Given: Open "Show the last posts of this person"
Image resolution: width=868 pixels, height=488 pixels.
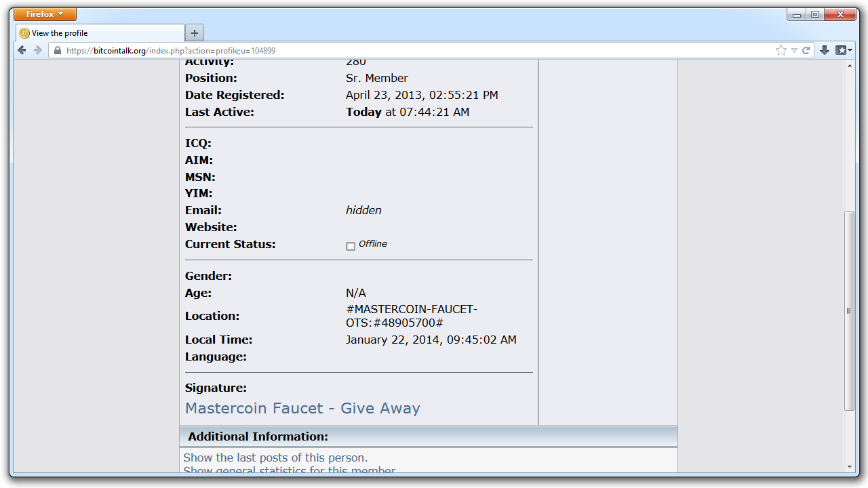Looking at the screenshot, I should (x=275, y=457).
